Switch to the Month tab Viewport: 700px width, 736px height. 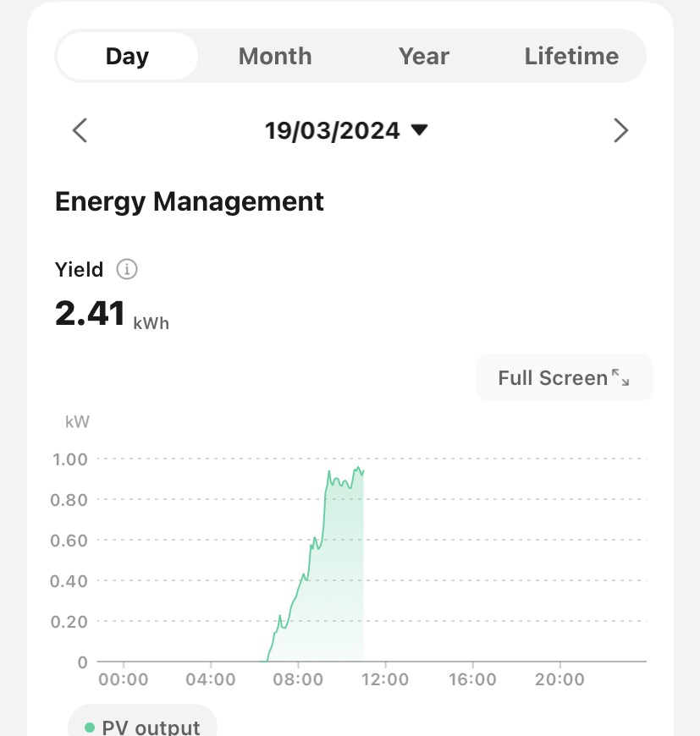point(275,57)
